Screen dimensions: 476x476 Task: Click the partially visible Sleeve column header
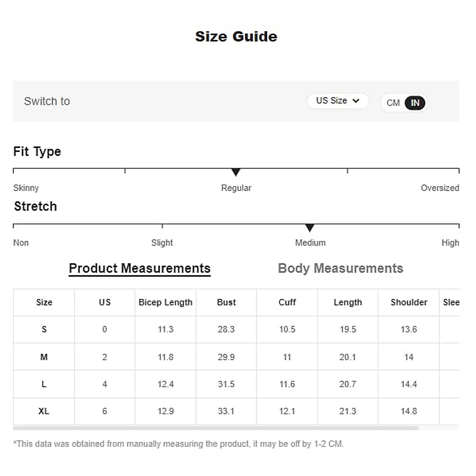451,302
